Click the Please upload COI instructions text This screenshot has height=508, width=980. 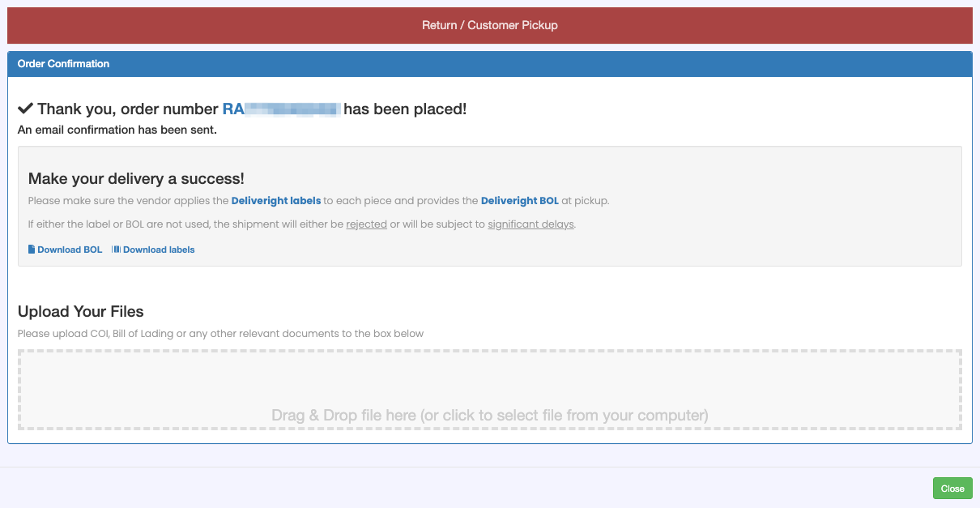(220, 333)
